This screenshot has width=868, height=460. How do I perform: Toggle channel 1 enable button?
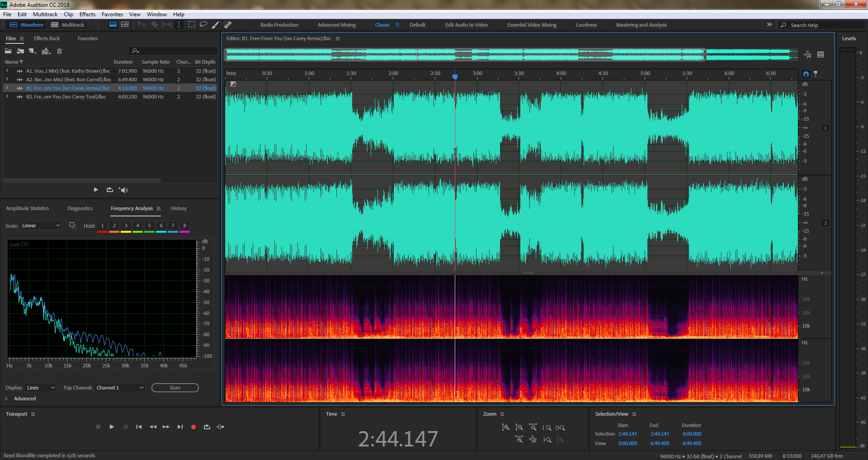825,128
